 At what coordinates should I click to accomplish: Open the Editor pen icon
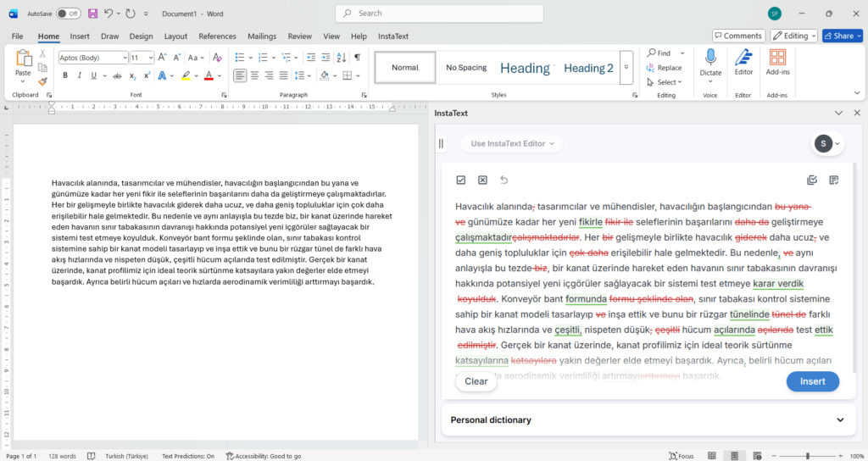[743, 58]
